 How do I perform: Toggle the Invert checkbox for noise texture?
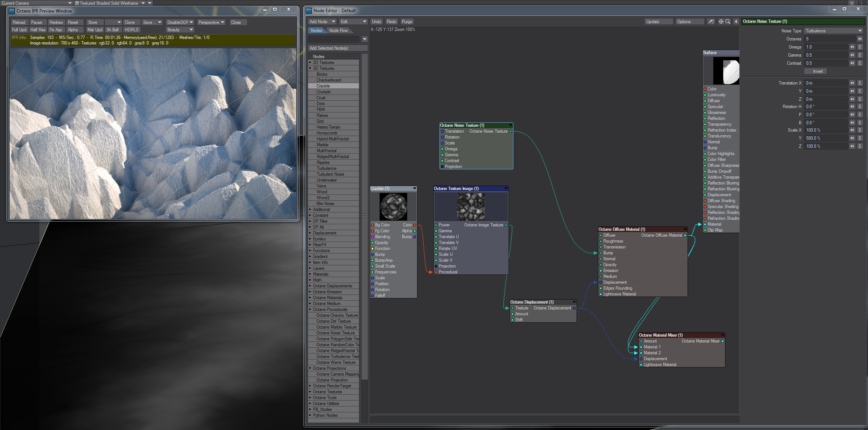click(x=815, y=71)
